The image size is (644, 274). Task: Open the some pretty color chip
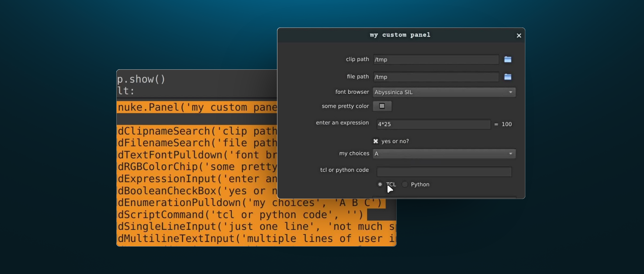tap(382, 106)
